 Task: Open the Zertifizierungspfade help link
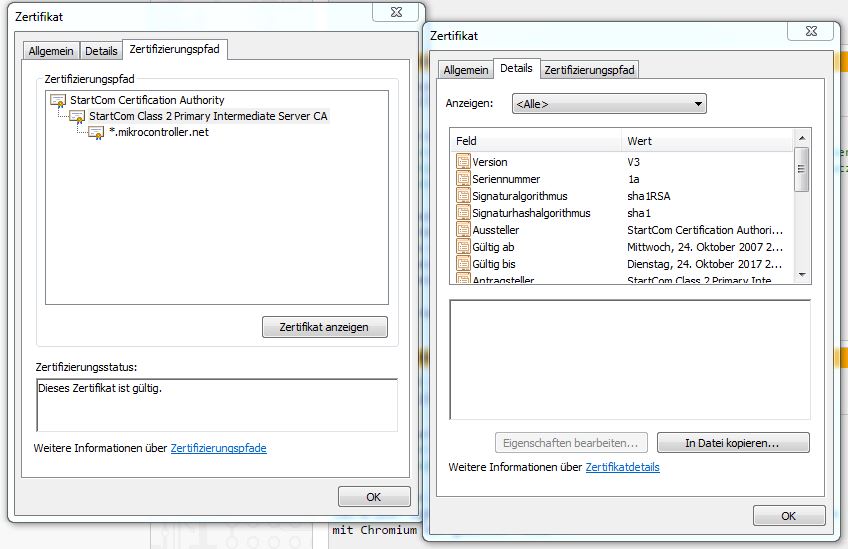(218, 448)
